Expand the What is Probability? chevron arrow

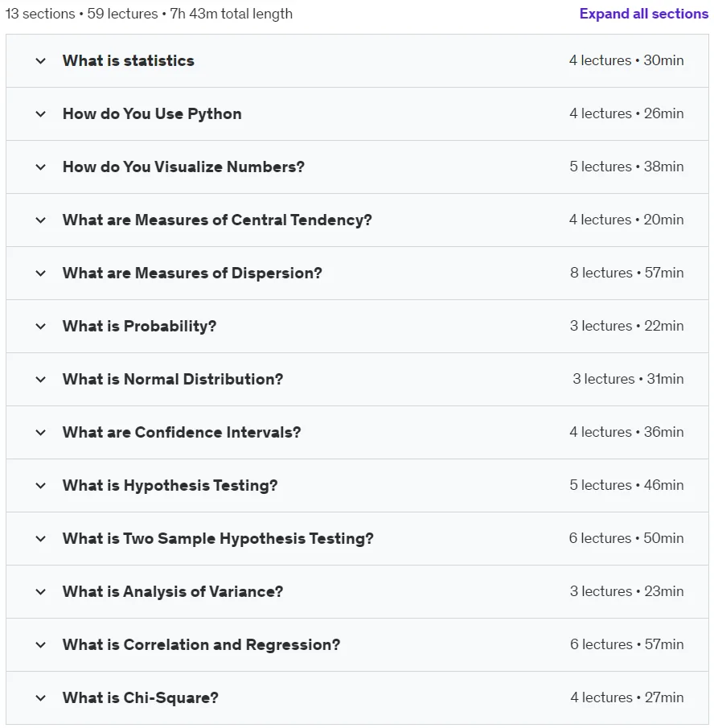click(41, 326)
